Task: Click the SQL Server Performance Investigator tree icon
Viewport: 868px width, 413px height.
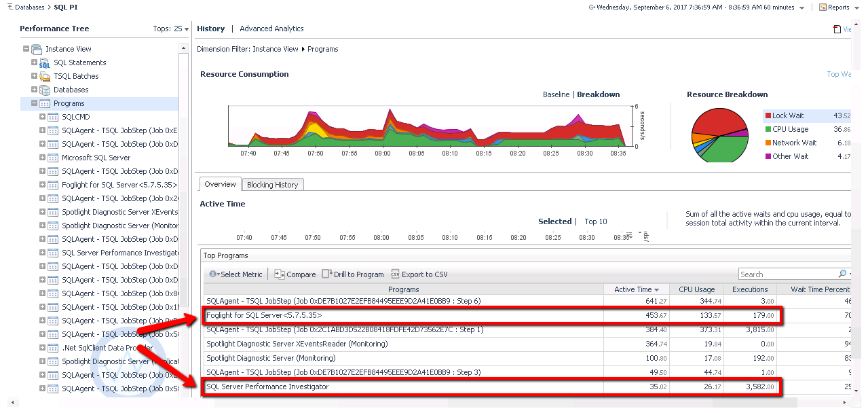Action: (53, 253)
